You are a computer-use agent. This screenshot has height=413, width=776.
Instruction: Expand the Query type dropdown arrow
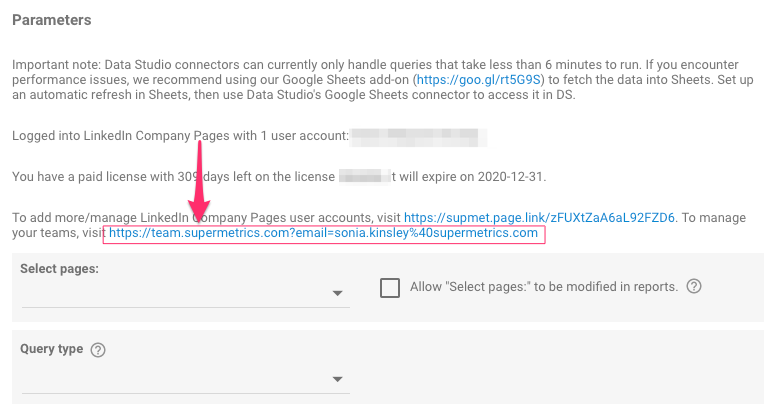[x=338, y=379]
